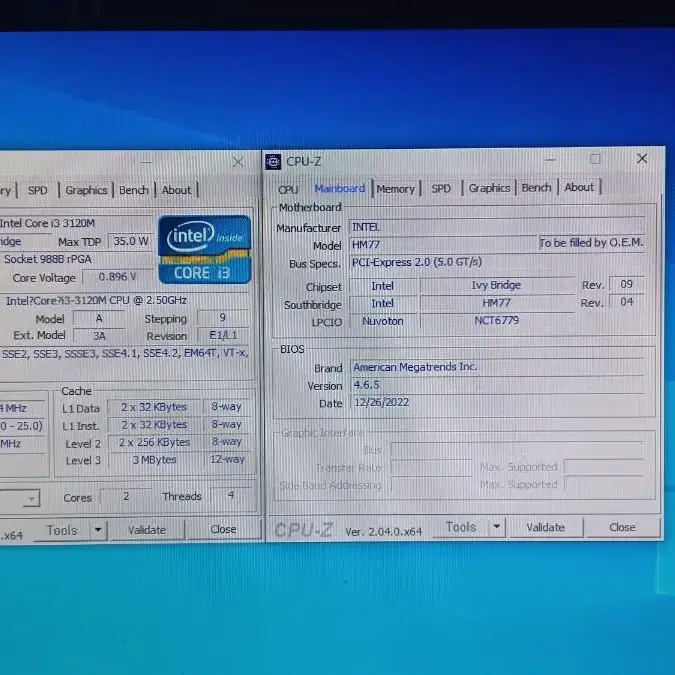Image resolution: width=675 pixels, height=675 pixels.
Task: Click the Intel Core i3 logo badge
Action: (x=204, y=249)
